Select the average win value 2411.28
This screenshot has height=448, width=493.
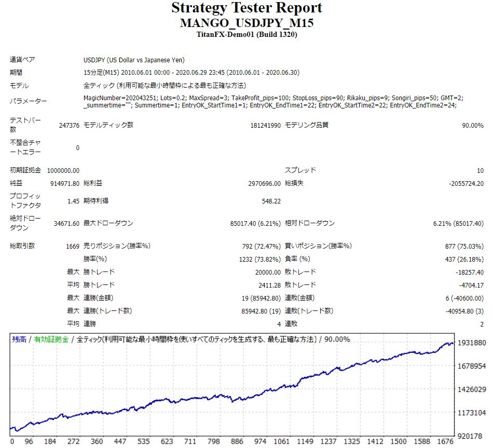(269, 286)
